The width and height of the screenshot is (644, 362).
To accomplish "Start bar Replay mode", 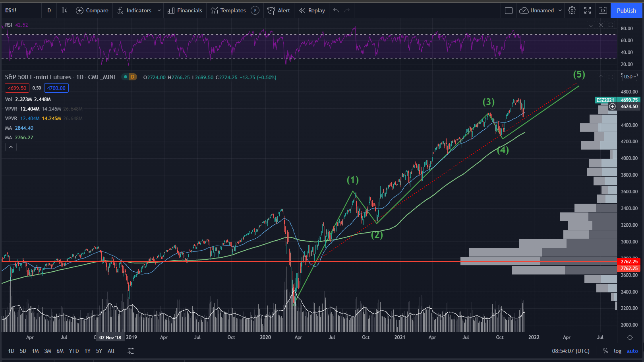I will 312,10.
